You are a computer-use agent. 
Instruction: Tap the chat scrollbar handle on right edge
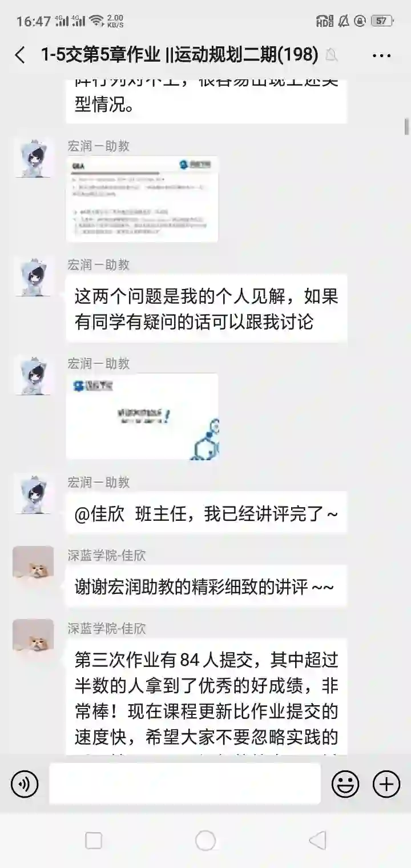coord(407,126)
